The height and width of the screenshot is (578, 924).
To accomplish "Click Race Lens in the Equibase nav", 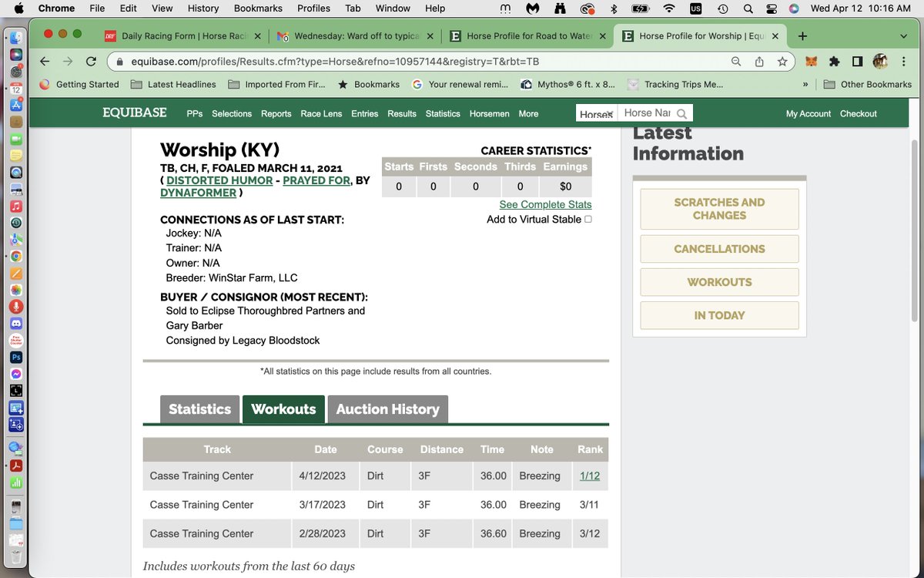I will coord(321,113).
